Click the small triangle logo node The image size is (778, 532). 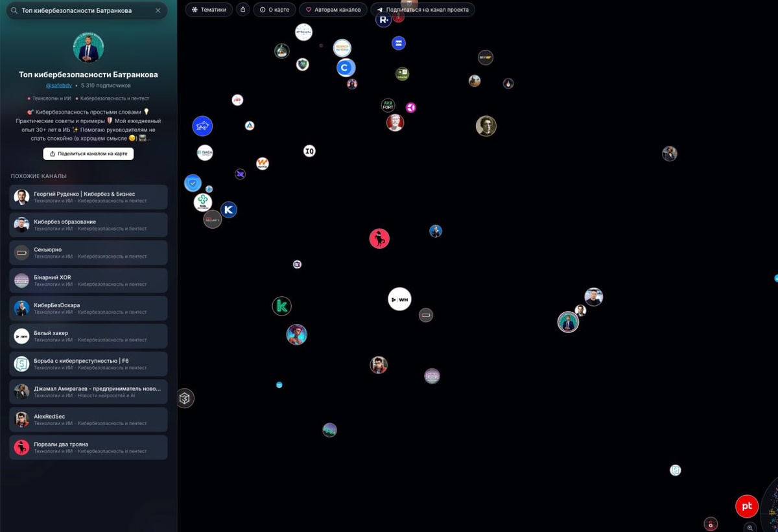(x=250, y=126)
